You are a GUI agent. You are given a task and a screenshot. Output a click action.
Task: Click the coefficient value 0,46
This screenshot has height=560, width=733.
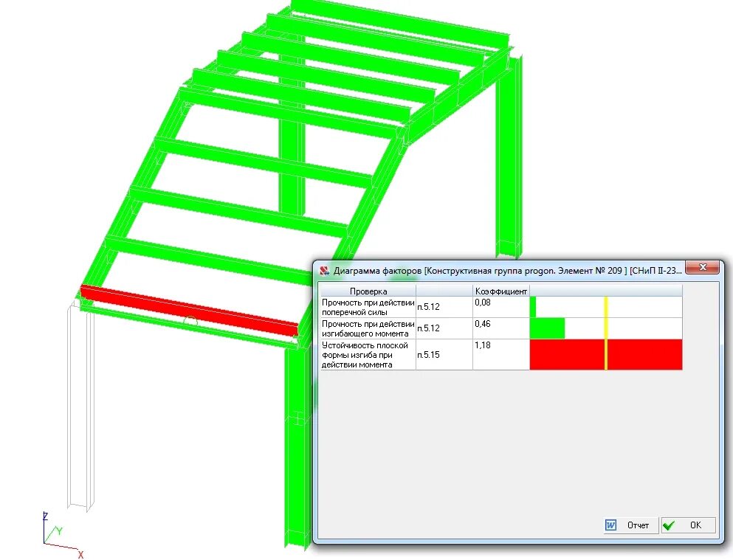tap(483, 324)
